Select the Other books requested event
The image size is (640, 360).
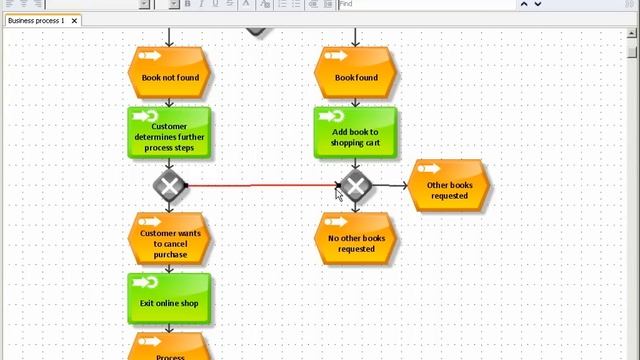click(x=449, y=186)
